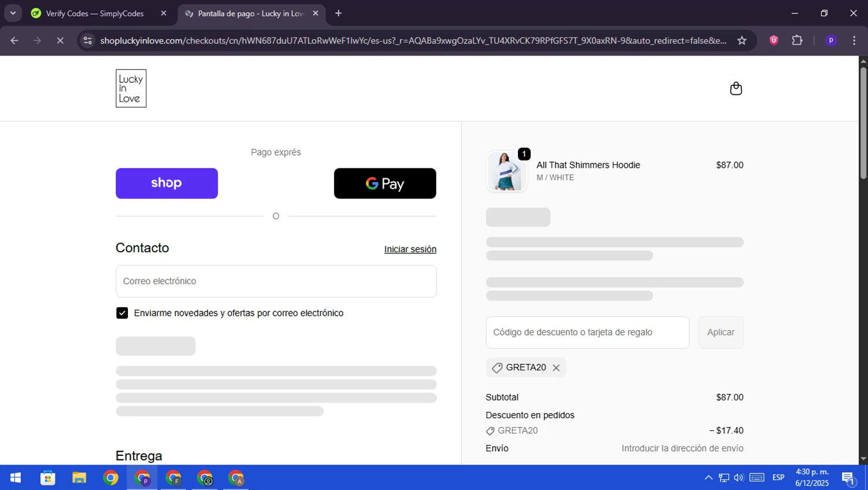Screen dimensions: 868x490
Task: Open the Windows Start menu
Action: pyautogui.click(x=16, y=478)
